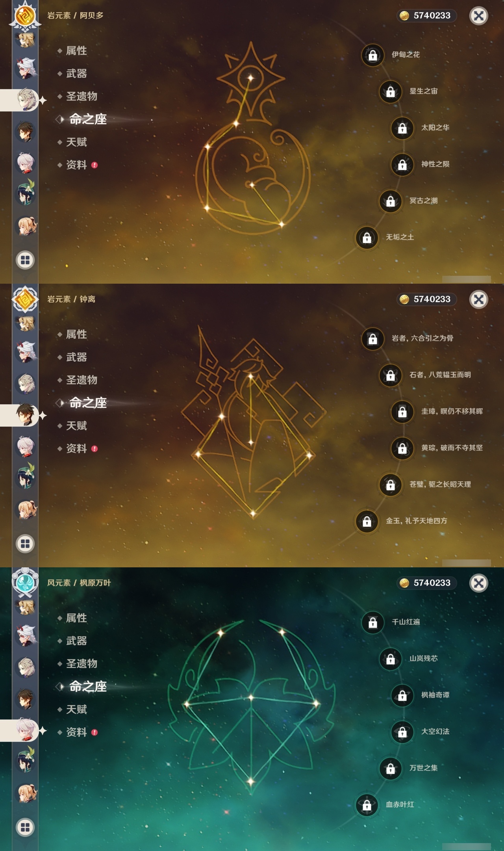Open the character grid in Albedo panel
This screenshot has height=851, width=504.
[25, 260]
